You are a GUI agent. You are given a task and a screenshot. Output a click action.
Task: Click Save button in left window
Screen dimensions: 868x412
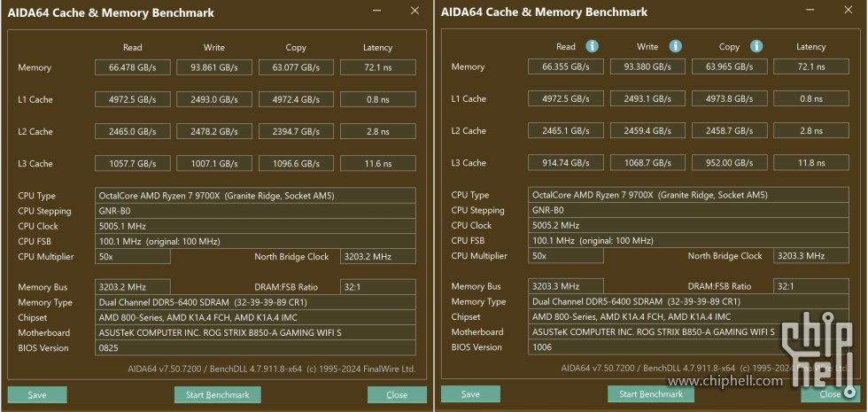[37, 395]
